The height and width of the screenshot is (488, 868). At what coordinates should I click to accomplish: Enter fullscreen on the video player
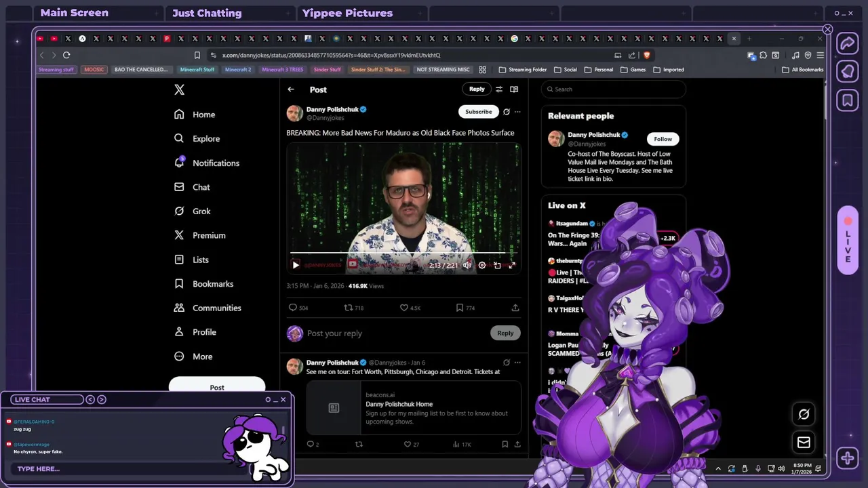512,266
